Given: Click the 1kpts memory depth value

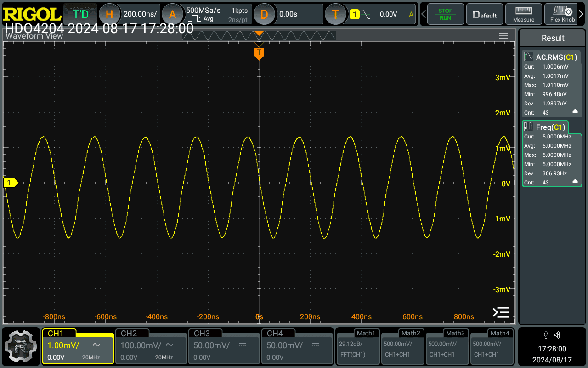Looking at the screenshot, I should [x=239, y=10].
